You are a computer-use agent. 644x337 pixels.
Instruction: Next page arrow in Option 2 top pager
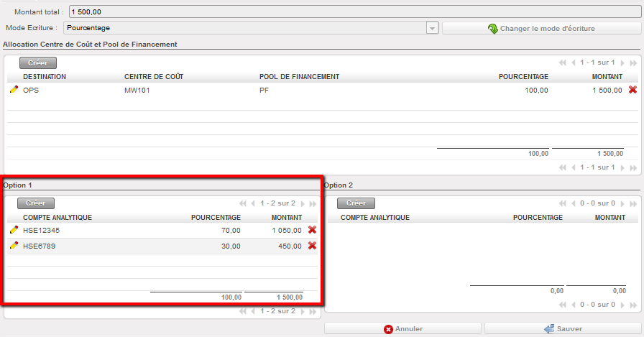(622, 203)
